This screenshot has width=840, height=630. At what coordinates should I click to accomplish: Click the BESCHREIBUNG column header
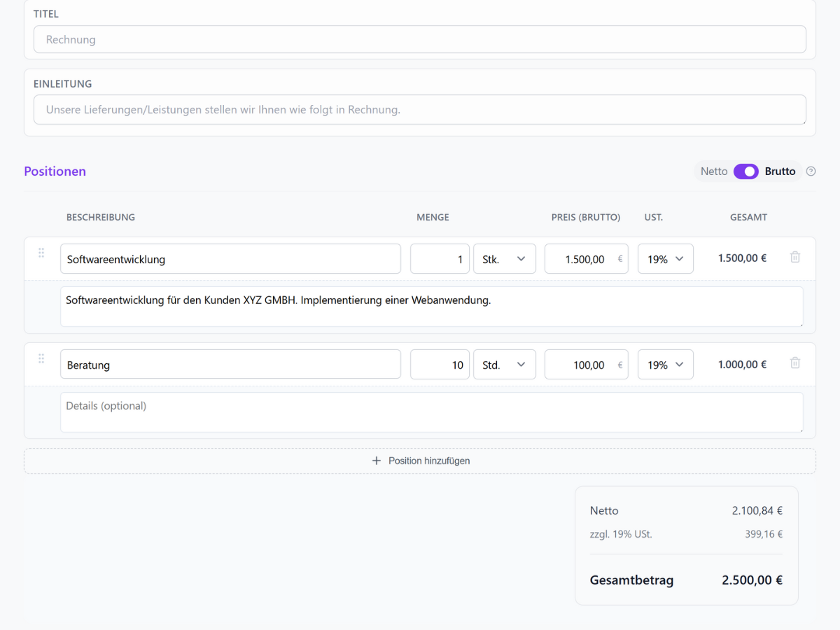(101, 217)
